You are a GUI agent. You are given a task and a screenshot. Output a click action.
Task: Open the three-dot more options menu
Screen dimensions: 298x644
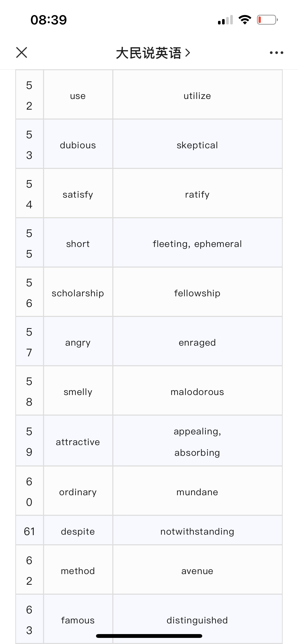click(276, 53)
